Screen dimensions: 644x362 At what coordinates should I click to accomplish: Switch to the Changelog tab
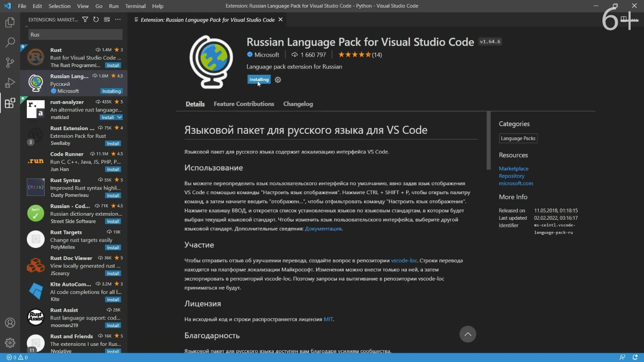coord(298,104)
